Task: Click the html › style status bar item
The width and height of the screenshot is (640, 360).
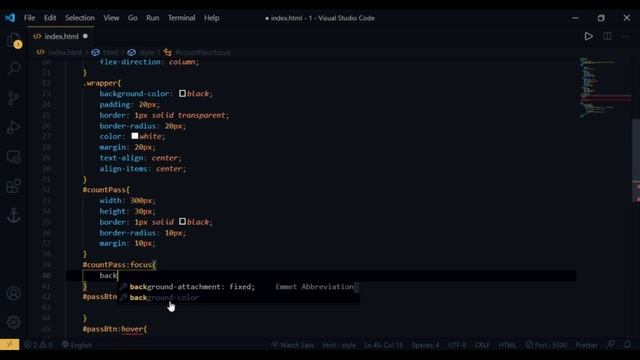Action: point(339,345)
